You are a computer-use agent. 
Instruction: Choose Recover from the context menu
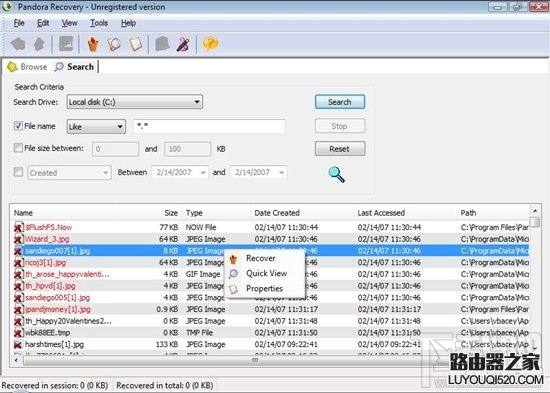pos(261,258)
